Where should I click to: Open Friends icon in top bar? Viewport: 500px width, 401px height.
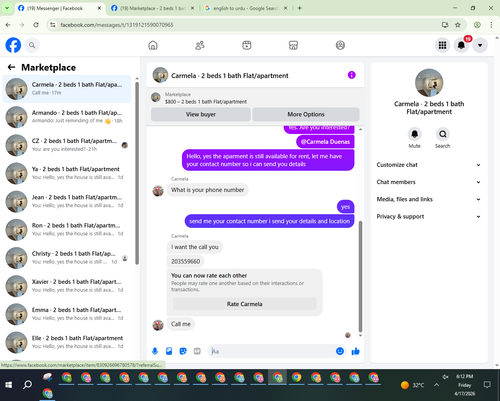200,45
